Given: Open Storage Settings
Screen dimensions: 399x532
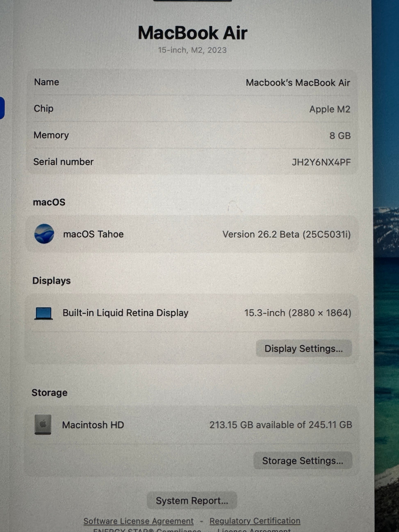Looking at the screenshot, I should click(303, 461).
